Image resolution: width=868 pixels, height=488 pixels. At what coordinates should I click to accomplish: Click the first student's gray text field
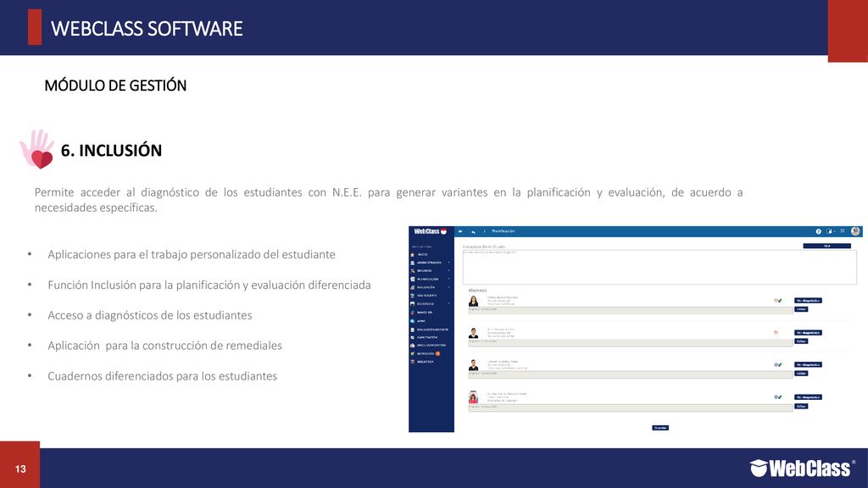tap(631, 310)
